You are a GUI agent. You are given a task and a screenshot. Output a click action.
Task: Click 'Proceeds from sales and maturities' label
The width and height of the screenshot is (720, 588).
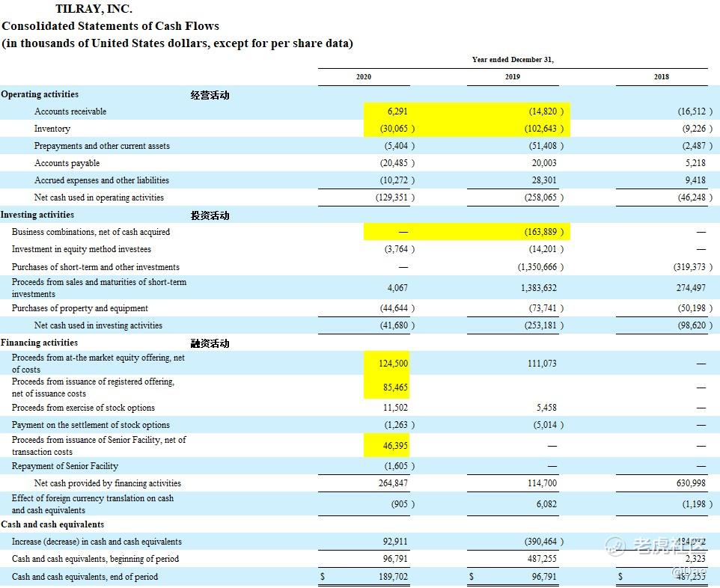click(x=99, y=288)
